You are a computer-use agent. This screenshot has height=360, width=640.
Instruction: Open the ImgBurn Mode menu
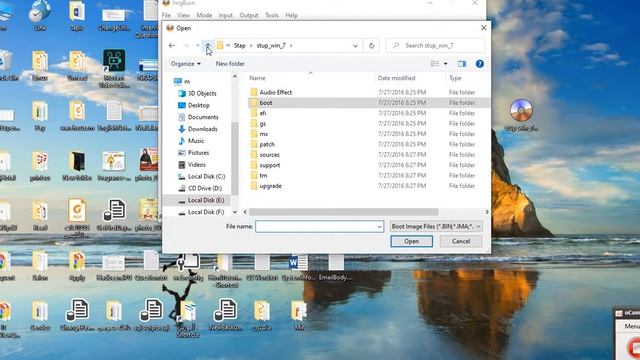[204, 15]
